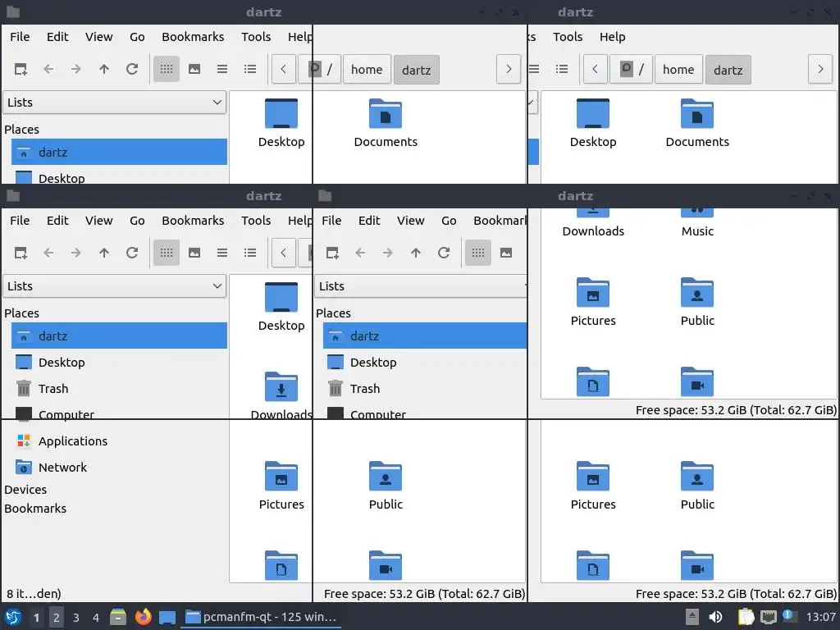Open File menu in top-left window
Viewport: 840px width, 630px height.
point(20,37)
